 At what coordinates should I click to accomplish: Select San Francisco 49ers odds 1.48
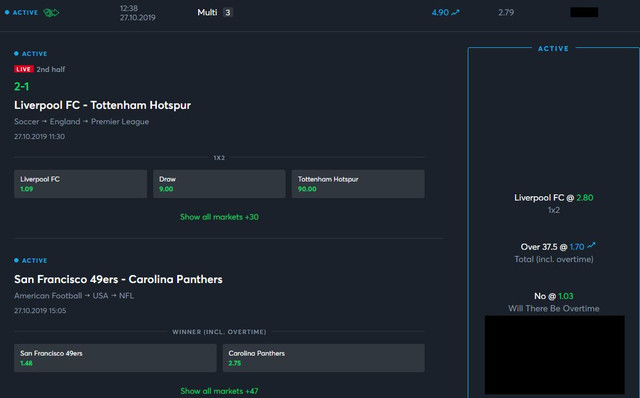(115, 358)
